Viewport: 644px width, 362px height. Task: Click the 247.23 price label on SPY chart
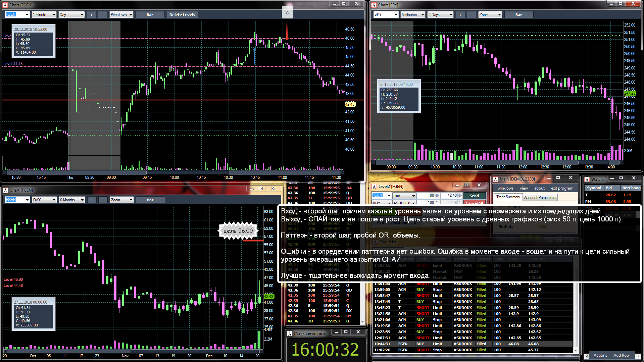click(x=630, y=93)
